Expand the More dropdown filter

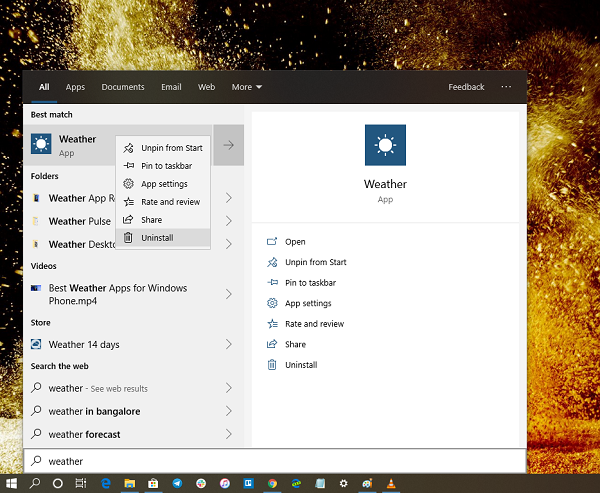246,87
